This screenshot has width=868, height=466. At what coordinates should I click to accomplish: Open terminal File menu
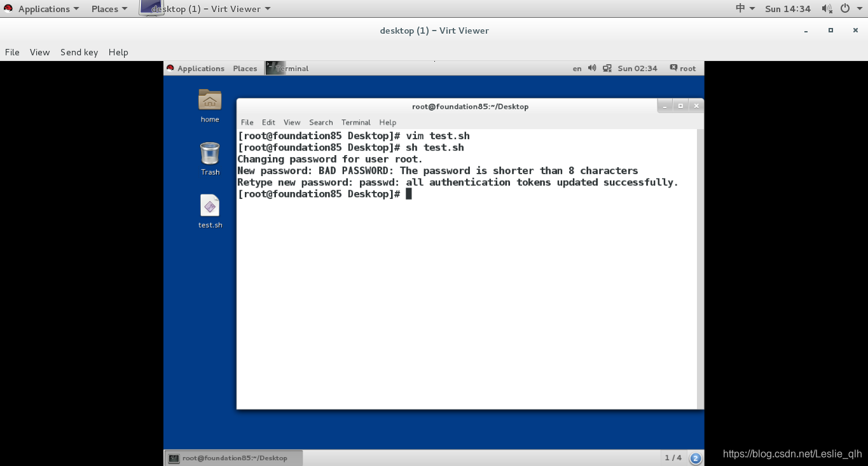pos(247,122)
